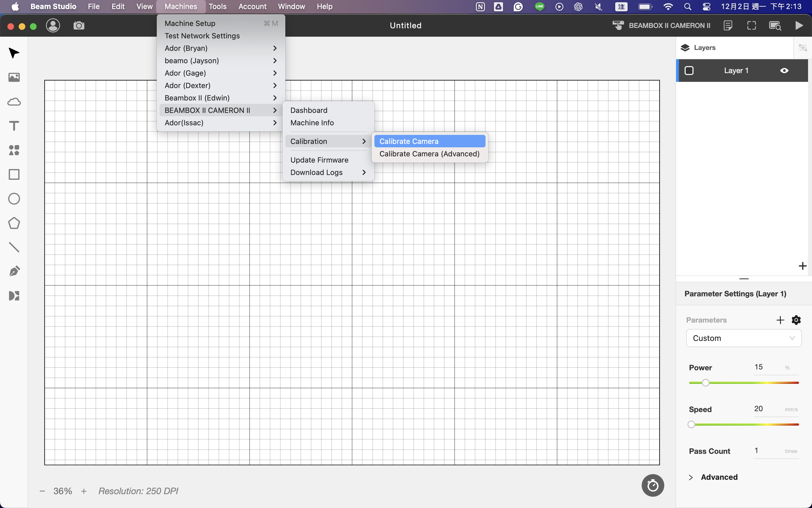Open the path preview icon
812x508 pixels.
click(775, 25)
